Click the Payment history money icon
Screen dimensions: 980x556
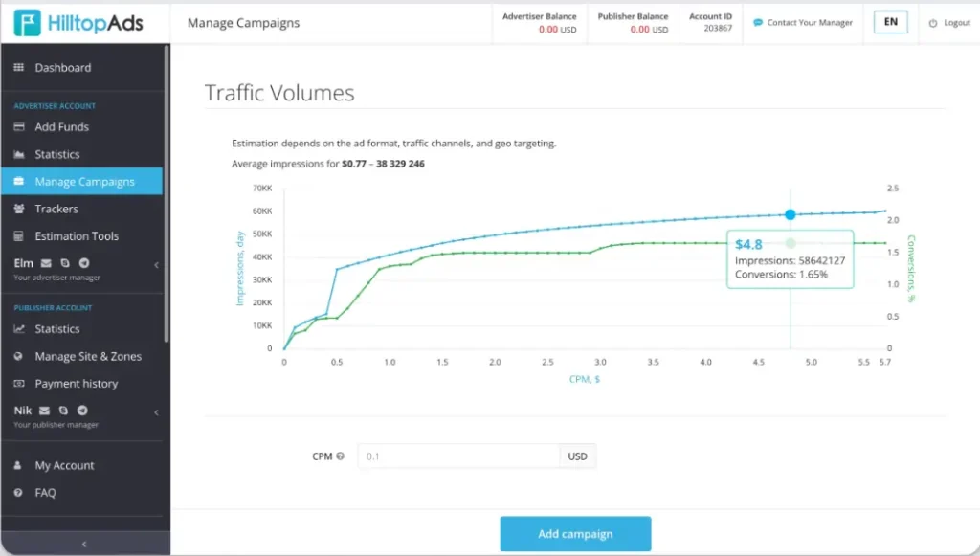[x=19, y=384]
